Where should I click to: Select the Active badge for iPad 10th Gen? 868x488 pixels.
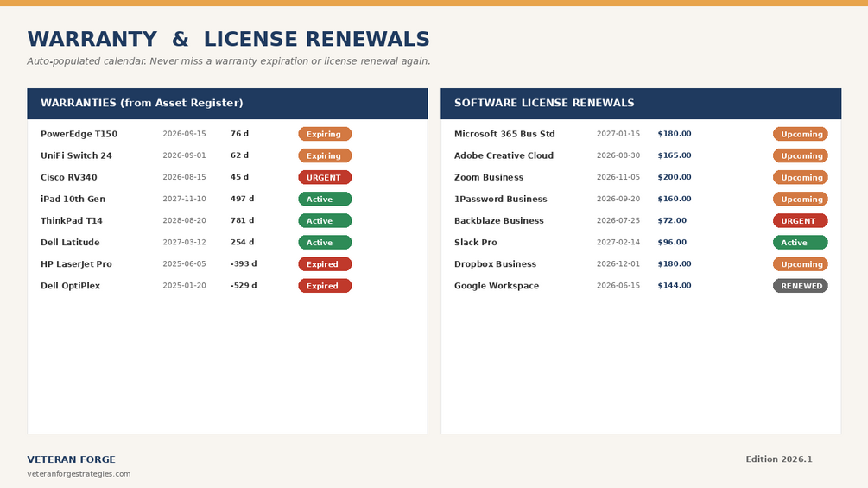325,199
